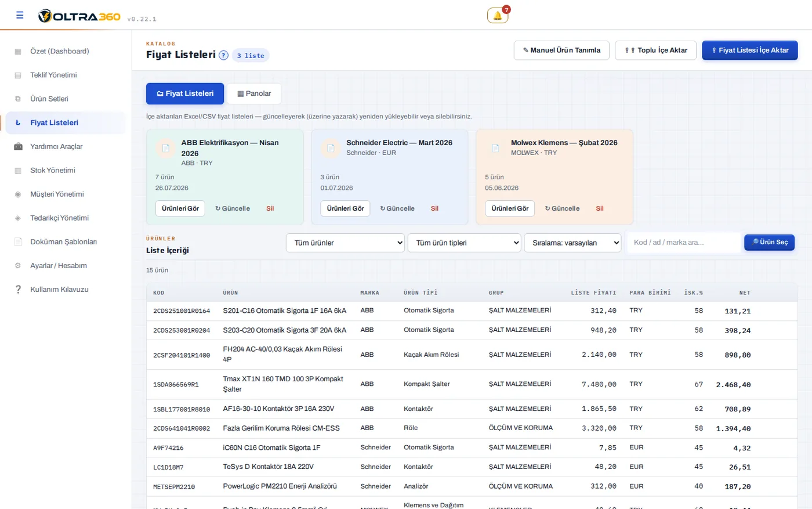
Task: Click the Stok Yönetimi sidebar icon
Action: point(18,171)
